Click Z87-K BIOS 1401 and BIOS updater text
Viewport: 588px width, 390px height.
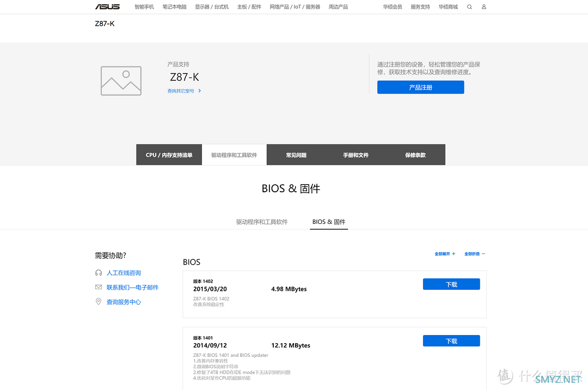[231, 355]
